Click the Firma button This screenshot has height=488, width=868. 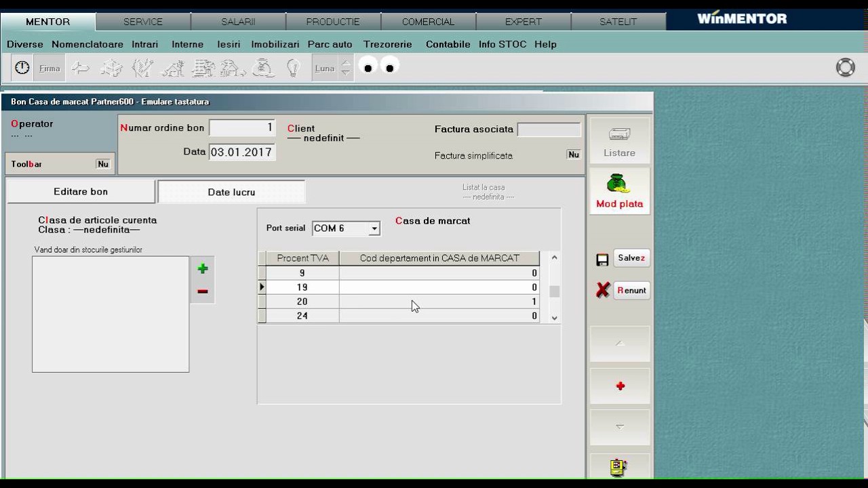tap(50, 68)
